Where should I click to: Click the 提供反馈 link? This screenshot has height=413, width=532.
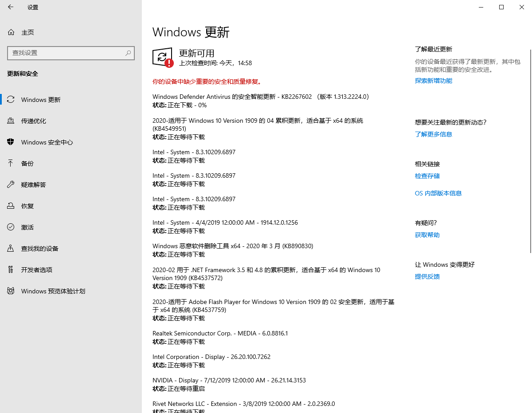[x=427, y=277]
